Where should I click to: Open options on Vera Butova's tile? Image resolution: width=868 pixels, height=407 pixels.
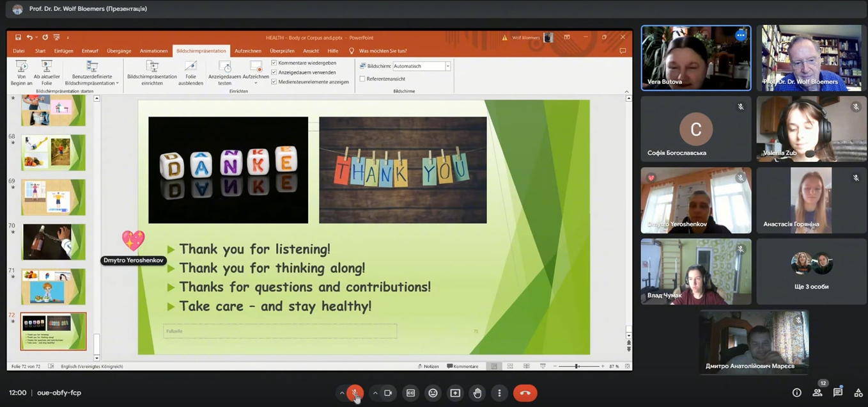click(741, 36)
